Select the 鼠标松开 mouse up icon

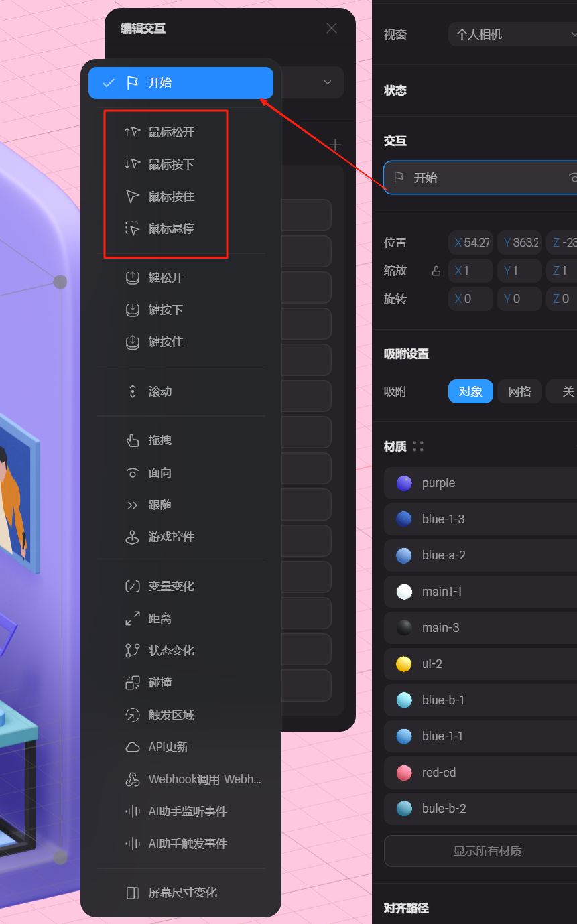point(133,132)
